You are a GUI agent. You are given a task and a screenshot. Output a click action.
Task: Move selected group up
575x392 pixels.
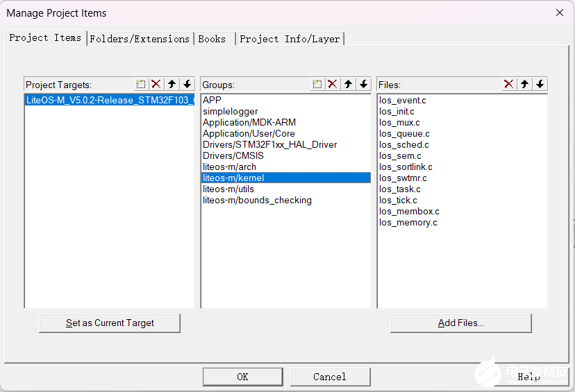(x=348, y=84)
